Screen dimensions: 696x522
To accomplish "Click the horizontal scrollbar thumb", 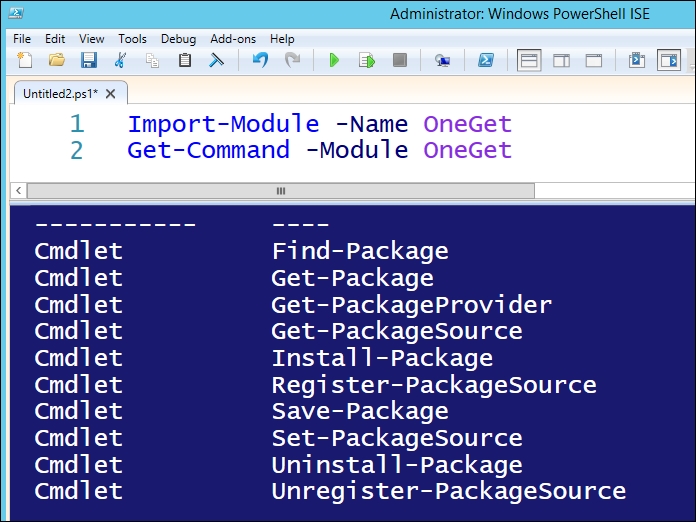I will [x=281, y=191].
